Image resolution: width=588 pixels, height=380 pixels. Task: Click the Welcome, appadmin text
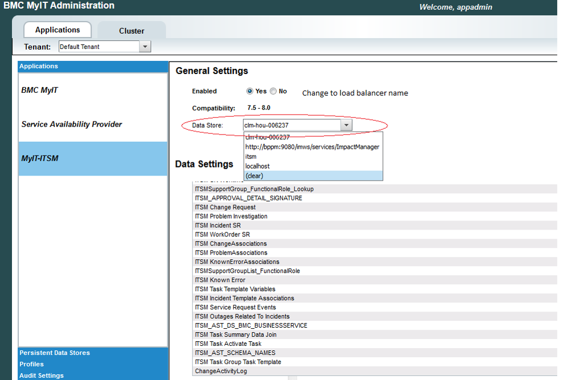pyautogui.click(x=455, y=7)
